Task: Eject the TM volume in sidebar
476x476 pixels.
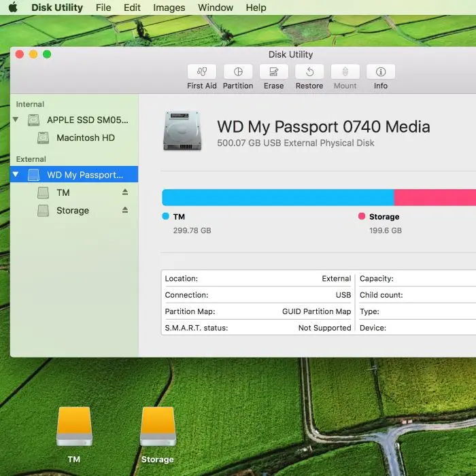Action: pyautogui.click(x=125, y=192)
